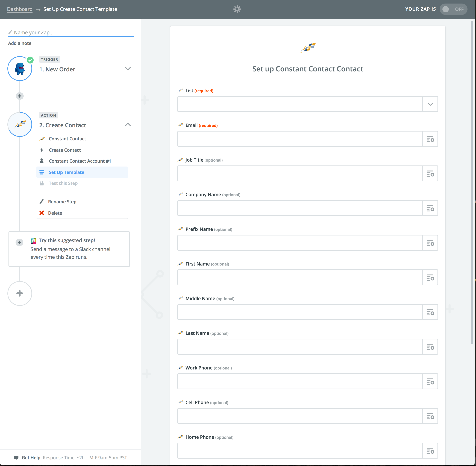Click the person account icon

coord(42,161)
